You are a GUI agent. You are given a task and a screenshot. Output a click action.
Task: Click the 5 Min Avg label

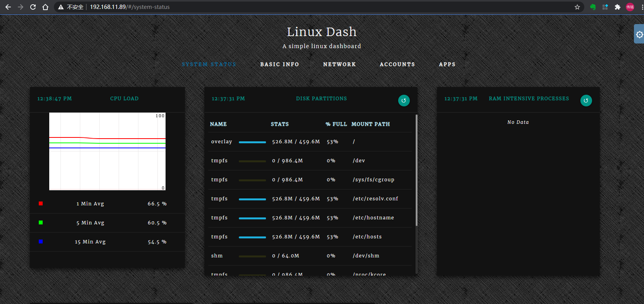(90, 223)
